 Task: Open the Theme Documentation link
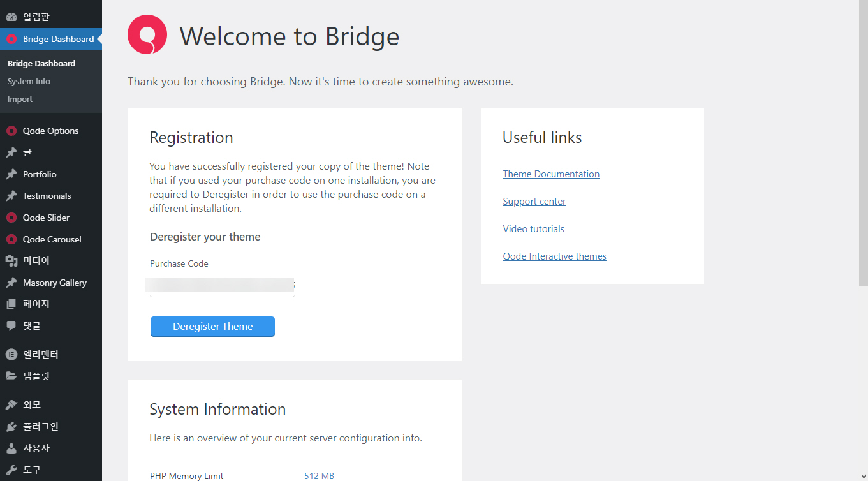551,174
